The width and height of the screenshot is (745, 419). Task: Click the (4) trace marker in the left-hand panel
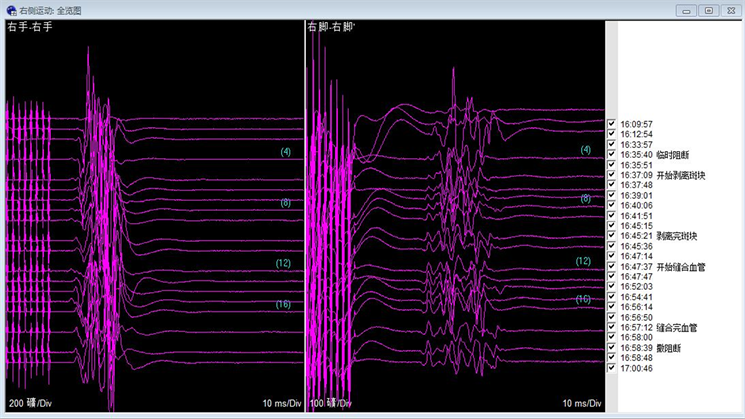[285, 152]
